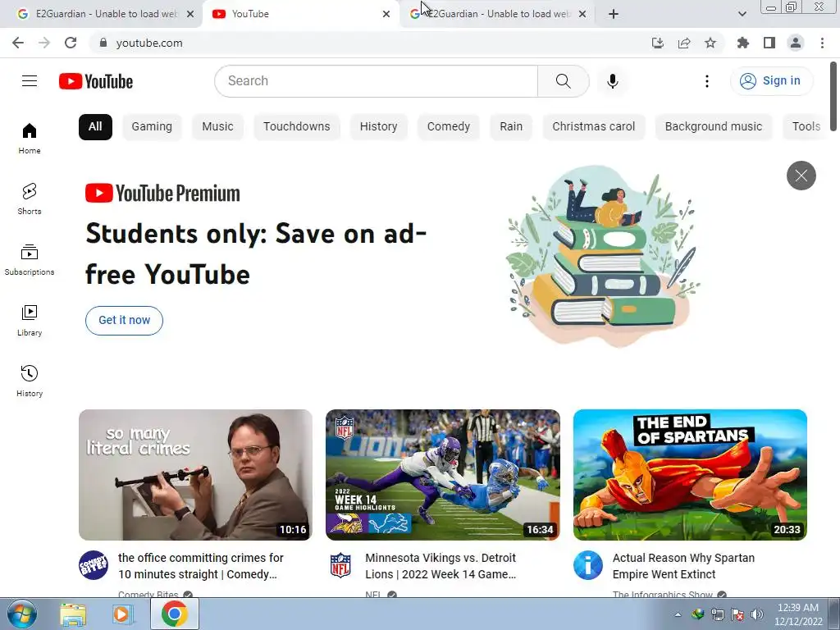Image resolution: width=840 pixels, height=630 pixels.
Task: Select the Touchdowns filter chip
Action: pos(297,127)
